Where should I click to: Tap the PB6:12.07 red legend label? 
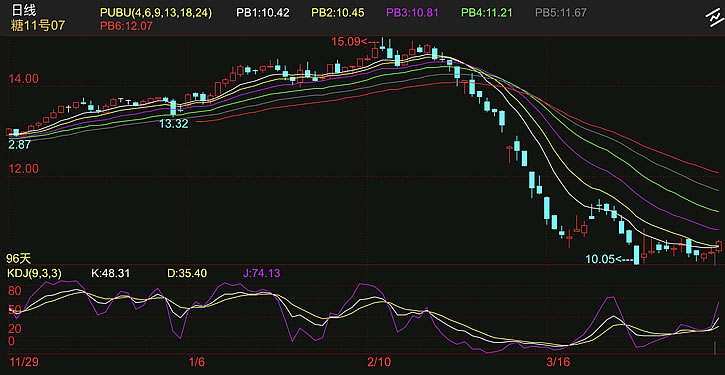(x=126, y=26)
